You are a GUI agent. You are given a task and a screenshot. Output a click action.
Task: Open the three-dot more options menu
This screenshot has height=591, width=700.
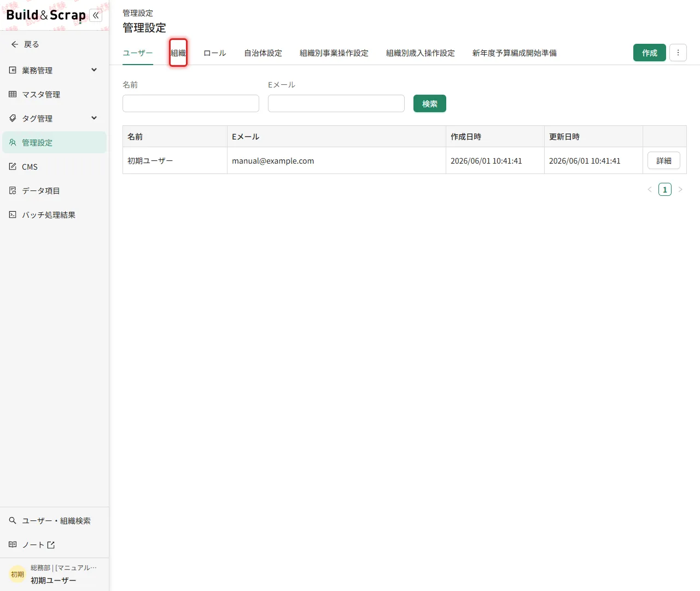(678, 53)
